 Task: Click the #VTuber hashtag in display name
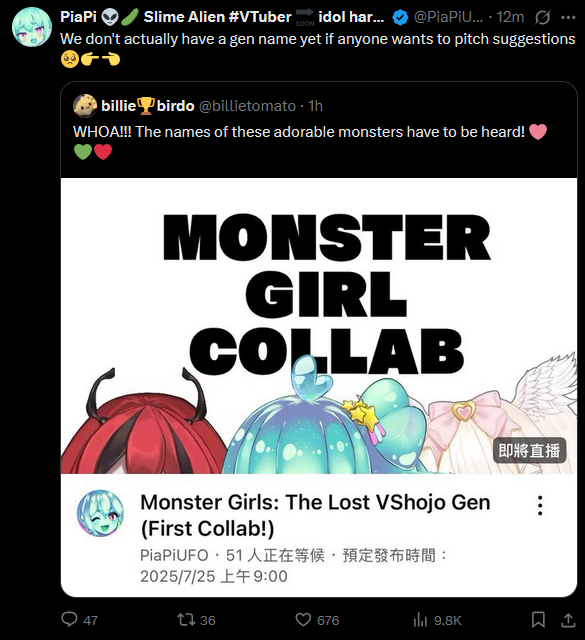pos(260,17)
